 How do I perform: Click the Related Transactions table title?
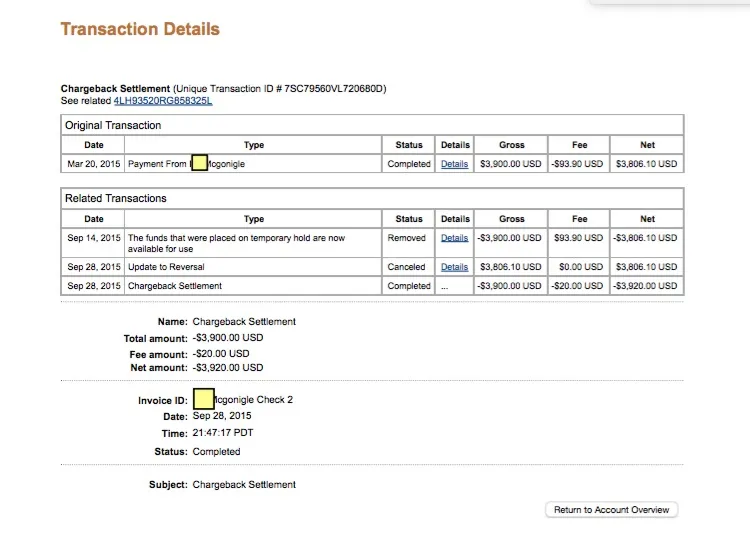pos(116,198)
